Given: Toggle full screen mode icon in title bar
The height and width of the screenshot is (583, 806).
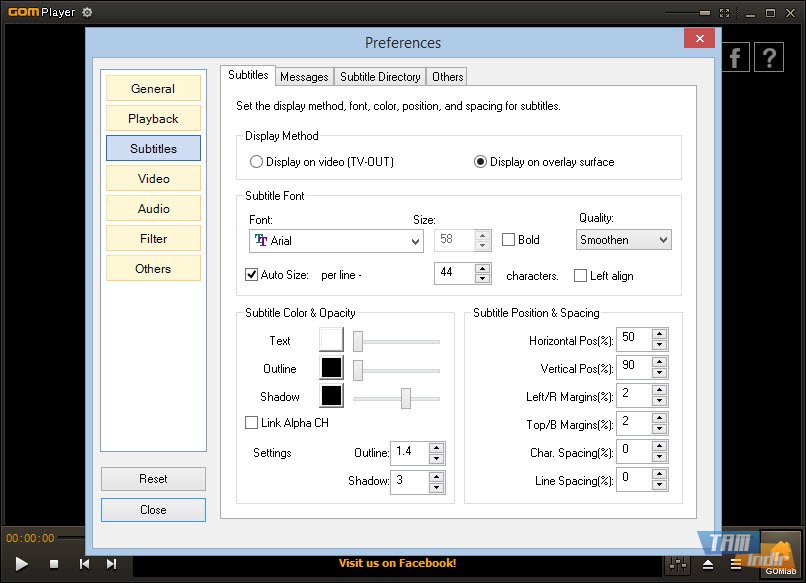Looking at the screenshot, I should pos(725,13).
